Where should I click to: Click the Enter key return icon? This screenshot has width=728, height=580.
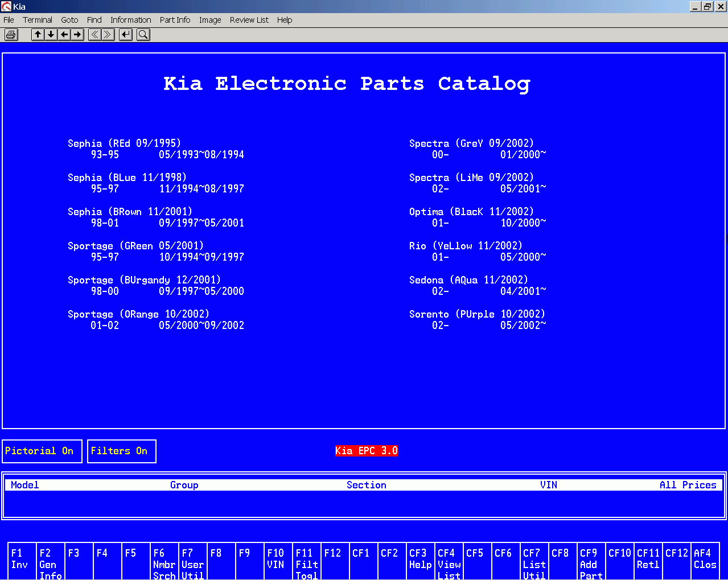126,35
